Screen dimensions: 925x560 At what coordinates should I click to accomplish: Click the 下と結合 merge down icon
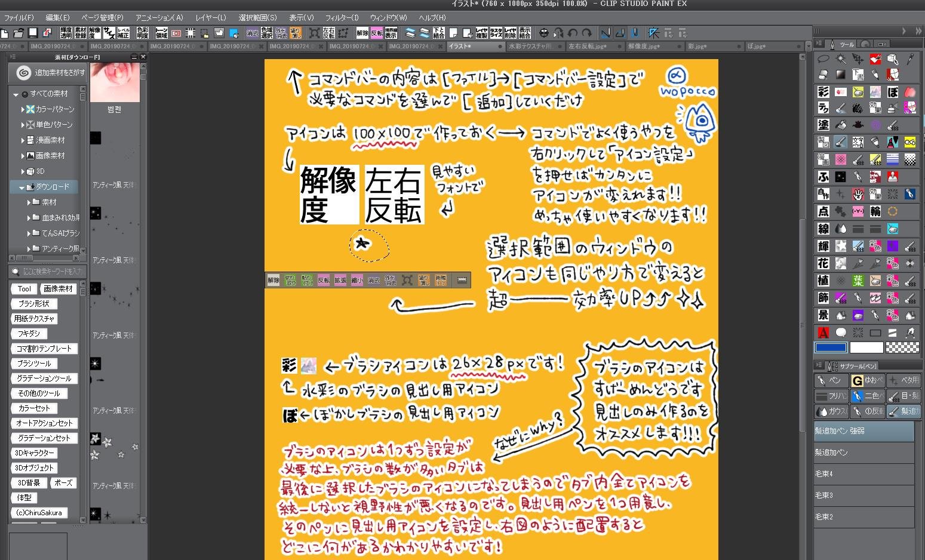pyautogui.click(x=439, y=33)
